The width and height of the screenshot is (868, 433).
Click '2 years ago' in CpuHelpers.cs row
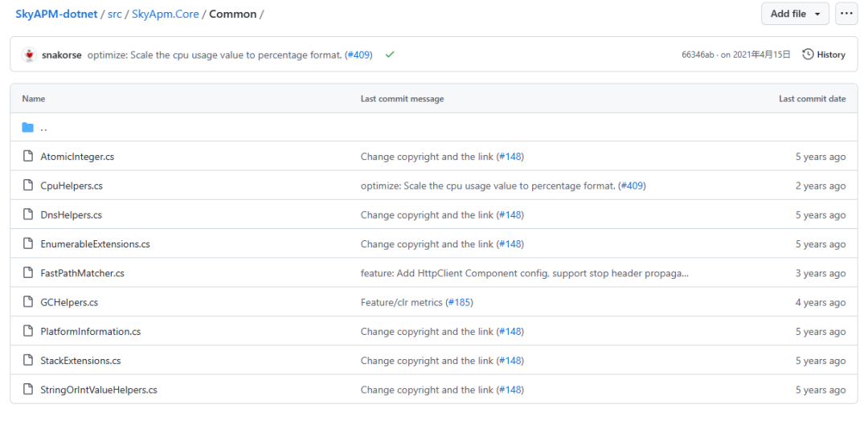click(x=821, y=186)
